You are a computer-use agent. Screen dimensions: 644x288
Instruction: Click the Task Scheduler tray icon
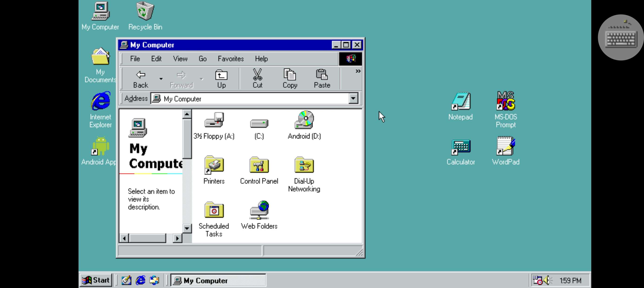[537, 280]
